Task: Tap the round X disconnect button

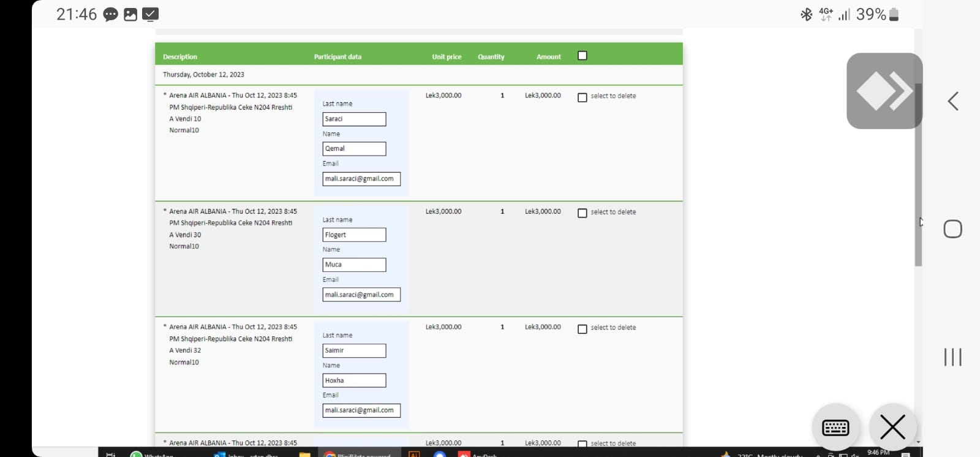Action: click(x=892, y=427)
